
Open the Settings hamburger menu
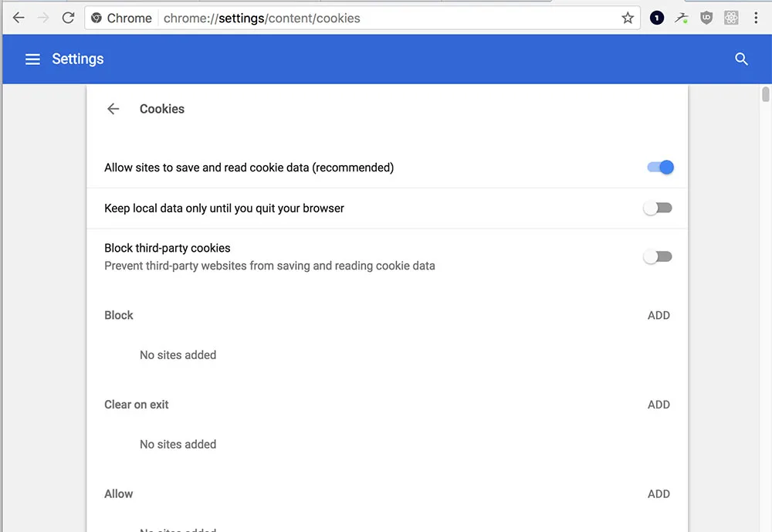point(32,59)
